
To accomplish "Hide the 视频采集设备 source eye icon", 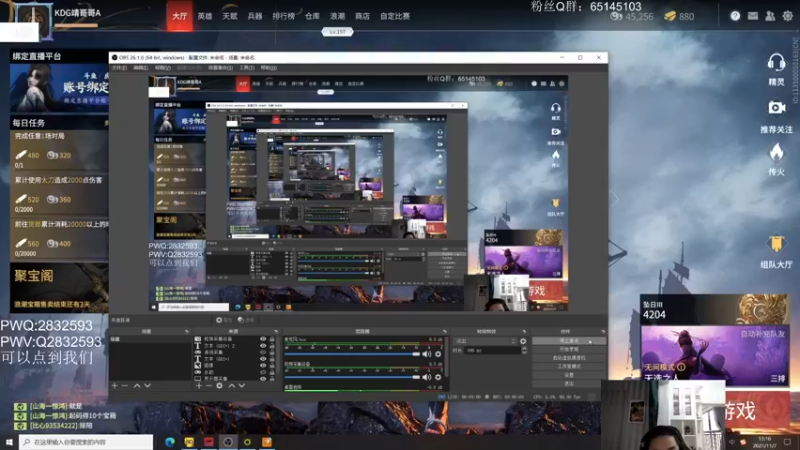I will click(x=263, y=339).
